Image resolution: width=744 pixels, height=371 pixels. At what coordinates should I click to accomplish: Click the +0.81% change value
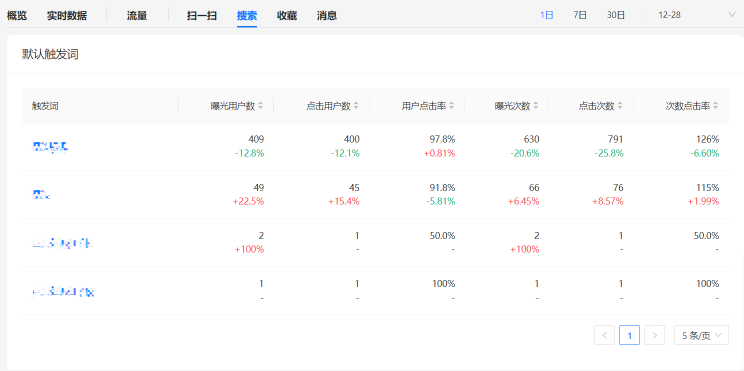click(x=440, y=153)
